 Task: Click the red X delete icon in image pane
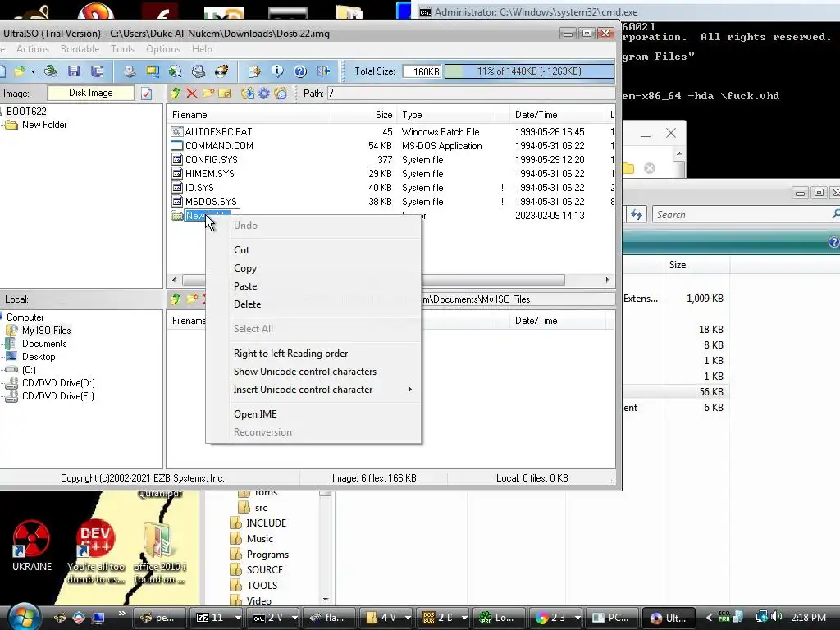(x=192, y=94)
